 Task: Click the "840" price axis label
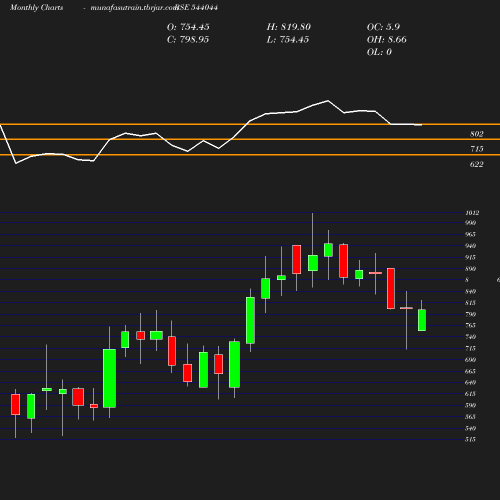[471, 292]
